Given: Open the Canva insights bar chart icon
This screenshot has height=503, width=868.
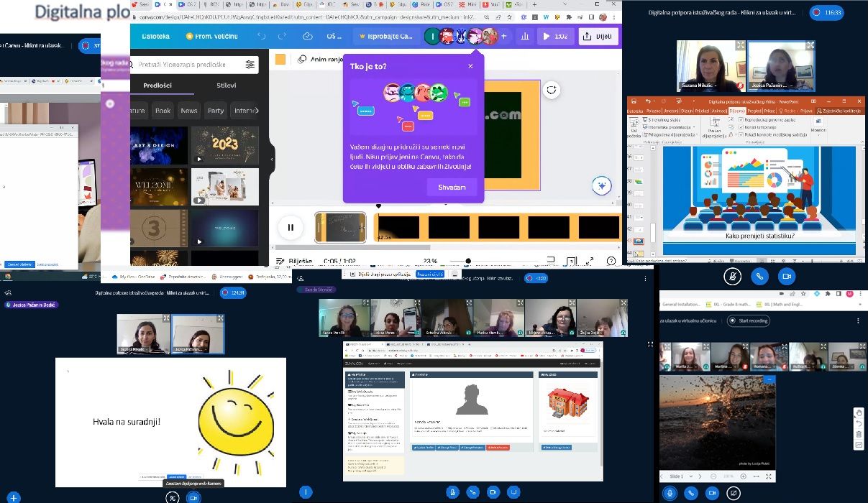Looking at the screenshot, I should coord(525,36).
